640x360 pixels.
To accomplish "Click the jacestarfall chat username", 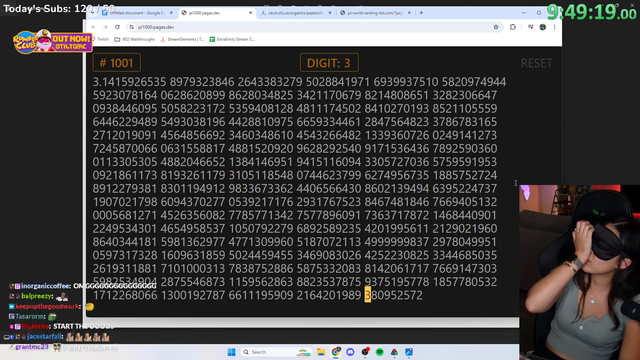I will [44, 337].
